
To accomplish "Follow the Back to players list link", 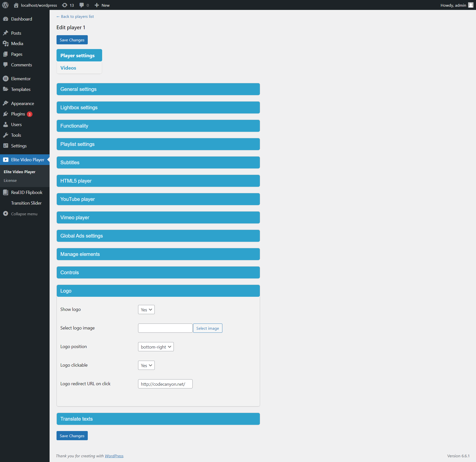I will pos(75,17).
